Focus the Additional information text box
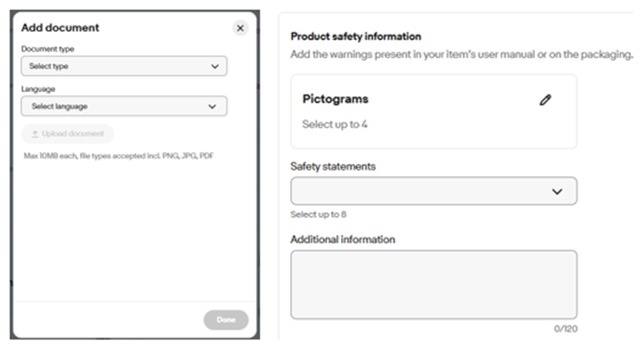This screenshot has height=348, width=644. tap(433, 284)
